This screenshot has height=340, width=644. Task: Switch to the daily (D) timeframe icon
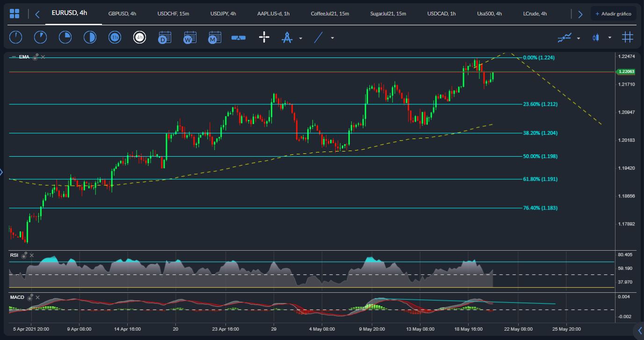(165, 37)
